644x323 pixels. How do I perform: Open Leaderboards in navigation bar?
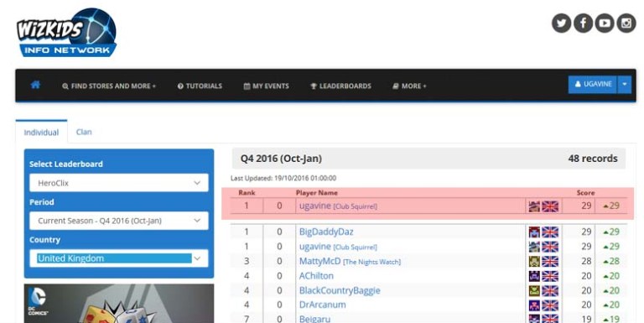(x=340, y=86)
